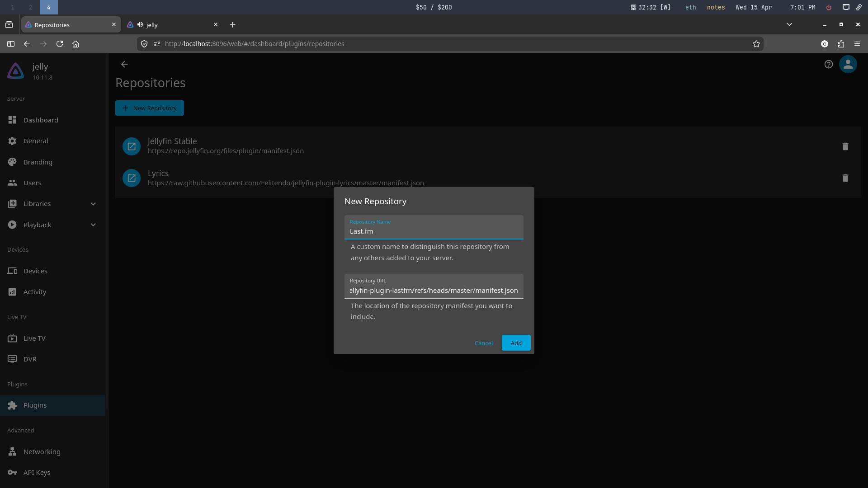
Task: Select Plugins in sidebar
Action: pyautogui.click(x=53, y=405)
